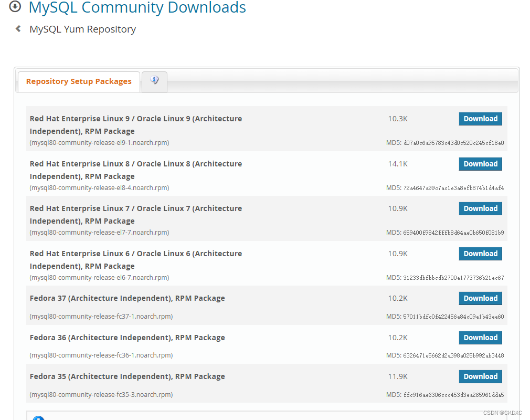Download the Red Hat Enterprise Linux 6 package

point(480,254)
